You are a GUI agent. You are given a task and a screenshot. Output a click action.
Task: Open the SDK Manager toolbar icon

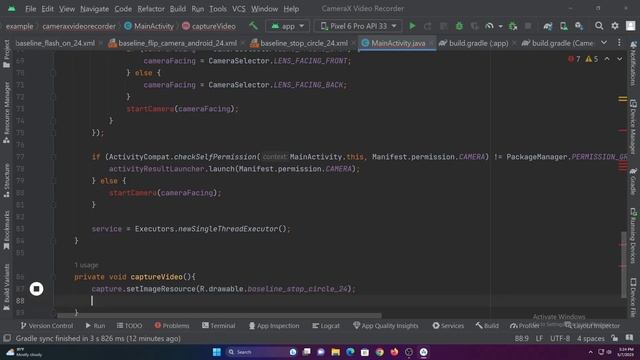(x=579, y=26)
